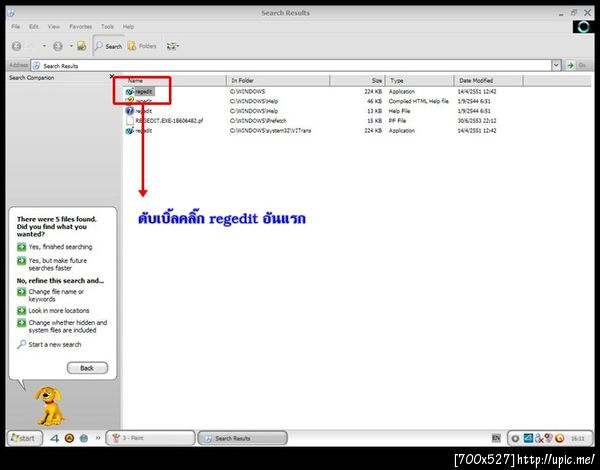Click 'Change whether hidden and system files are included'
Viewport: 600px width, 470px height.
coord(62,326)
